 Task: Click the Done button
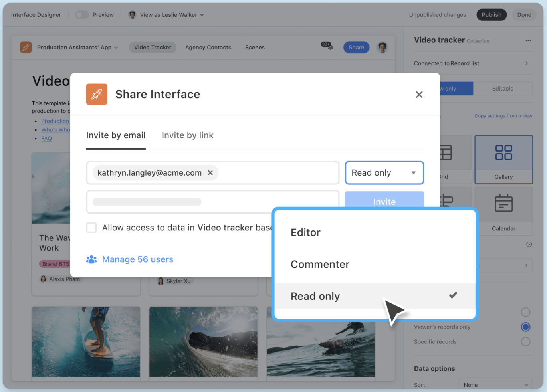point(524,15)
